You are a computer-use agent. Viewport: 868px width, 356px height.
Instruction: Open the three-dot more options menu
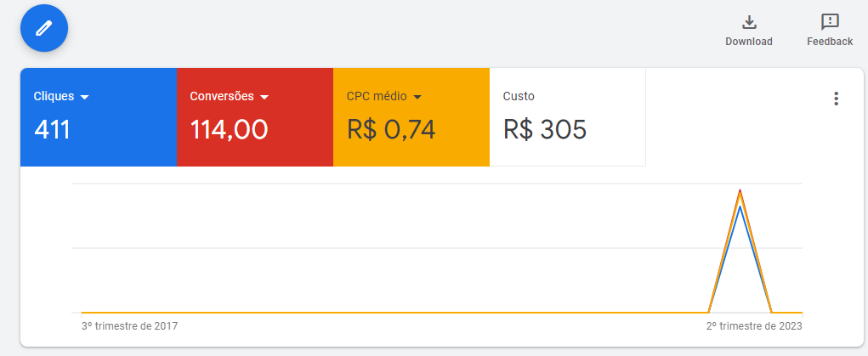pyautogui.click(x=836, y=99)
